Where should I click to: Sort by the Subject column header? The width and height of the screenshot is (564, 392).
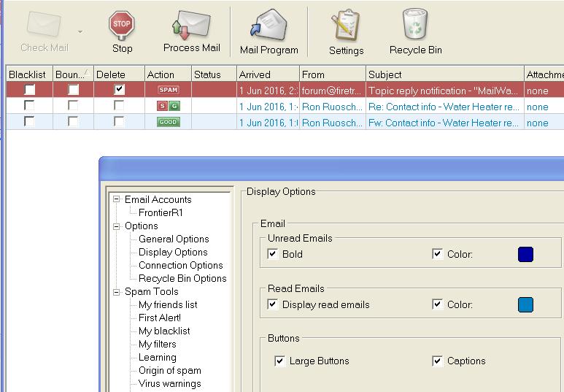click(x=445, y=74)
